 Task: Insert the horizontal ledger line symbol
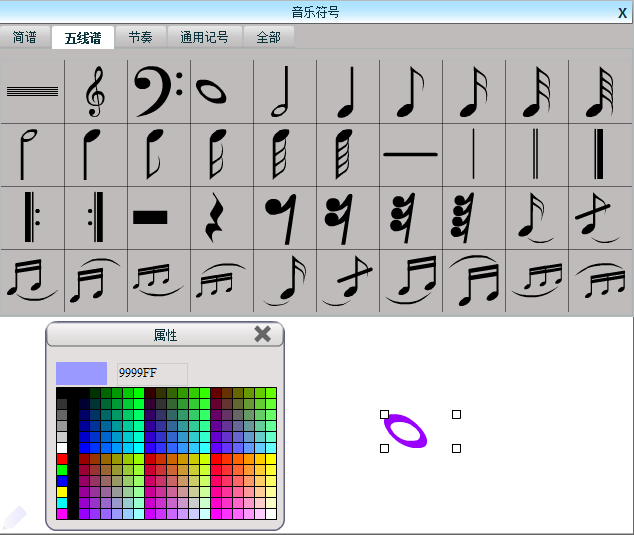[x=410, y=154]
